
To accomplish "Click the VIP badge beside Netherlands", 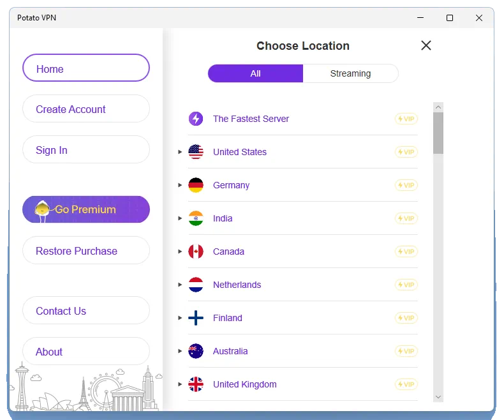I will [406, 285].
